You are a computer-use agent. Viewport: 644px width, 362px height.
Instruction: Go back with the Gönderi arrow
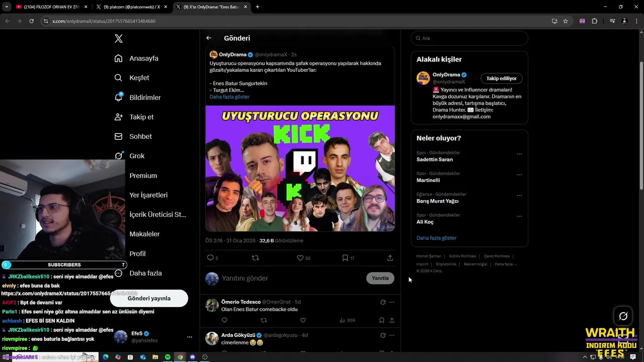point(209,38)
